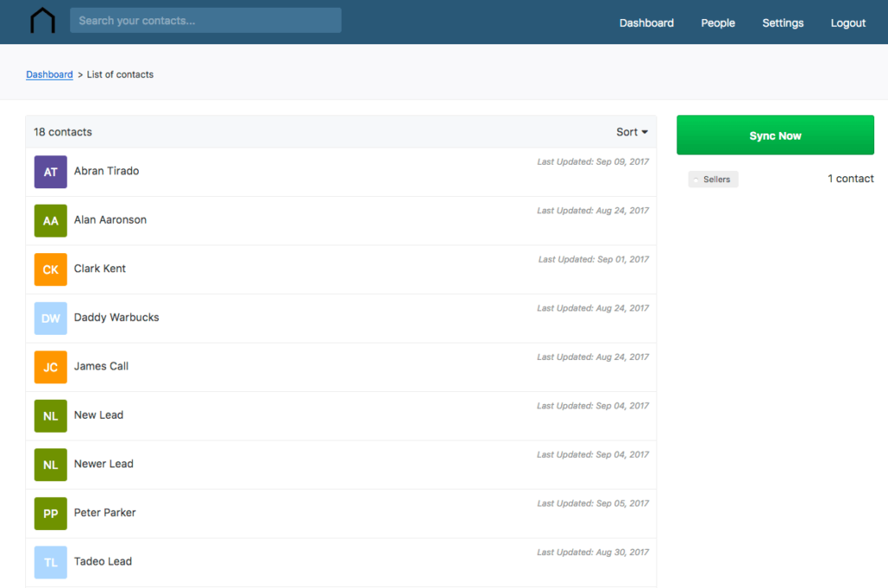Follow the Dashboard breadcrumb link
This screenshot has width=888, height=588.
tap(49, 75)
